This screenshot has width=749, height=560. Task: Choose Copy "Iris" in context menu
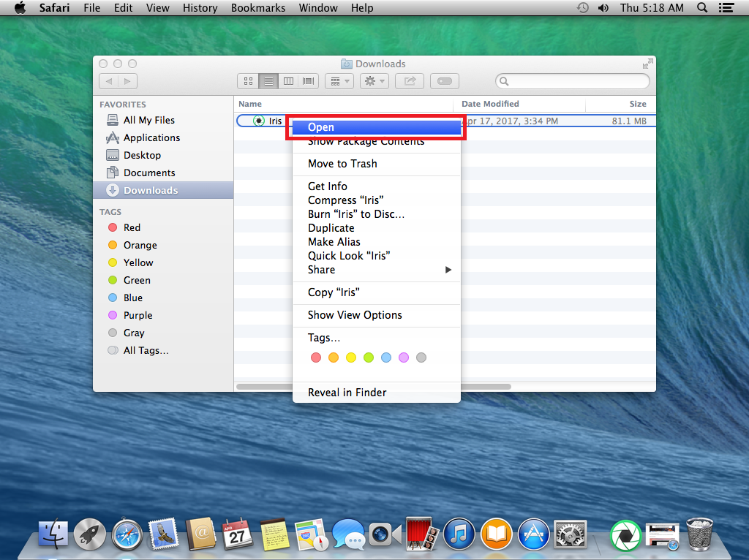click(x=377, y=292)
